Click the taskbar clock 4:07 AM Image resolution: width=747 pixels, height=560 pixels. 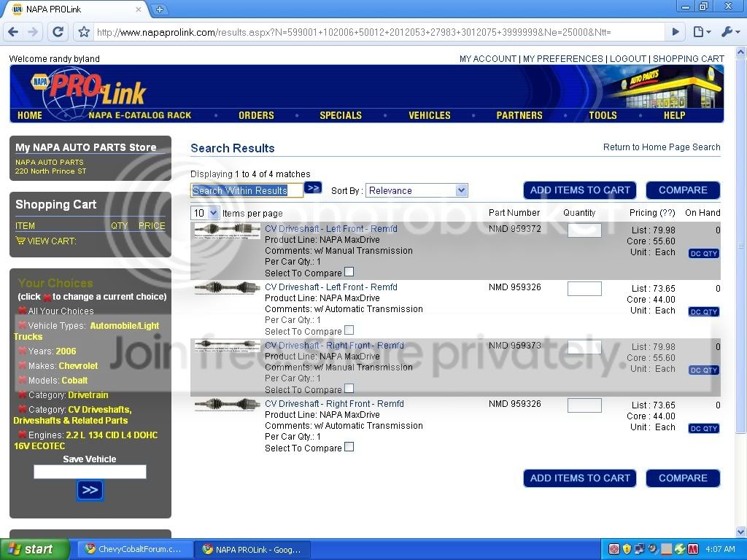coord(720,549)
